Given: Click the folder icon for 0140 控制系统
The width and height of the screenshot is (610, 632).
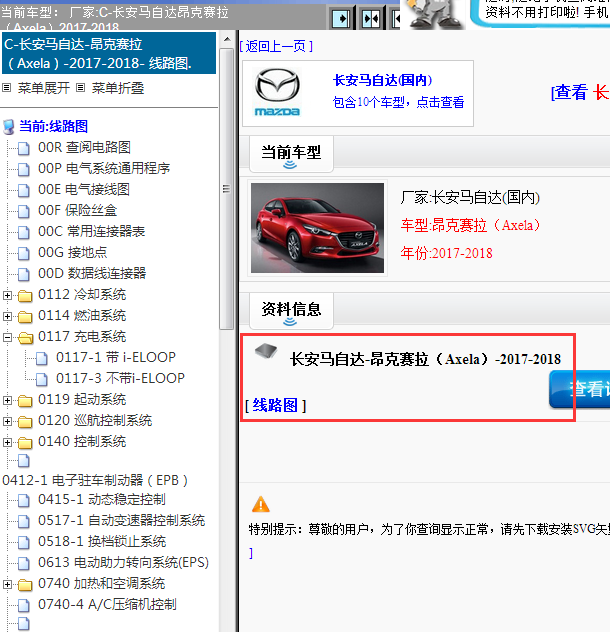Looking at the screenshot, I should click(25, 442).
